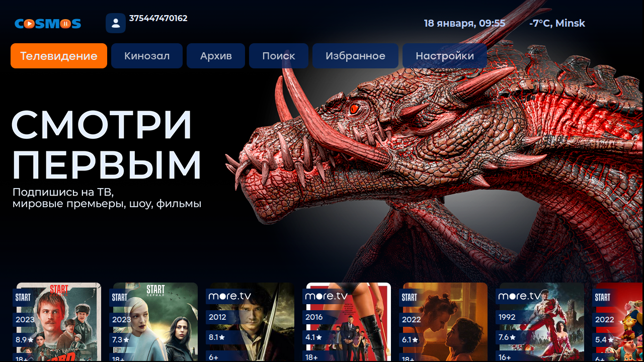Viewport: 644px width, 362px height.
Task: Click the Cosmos logo
Action: [48, 24]
